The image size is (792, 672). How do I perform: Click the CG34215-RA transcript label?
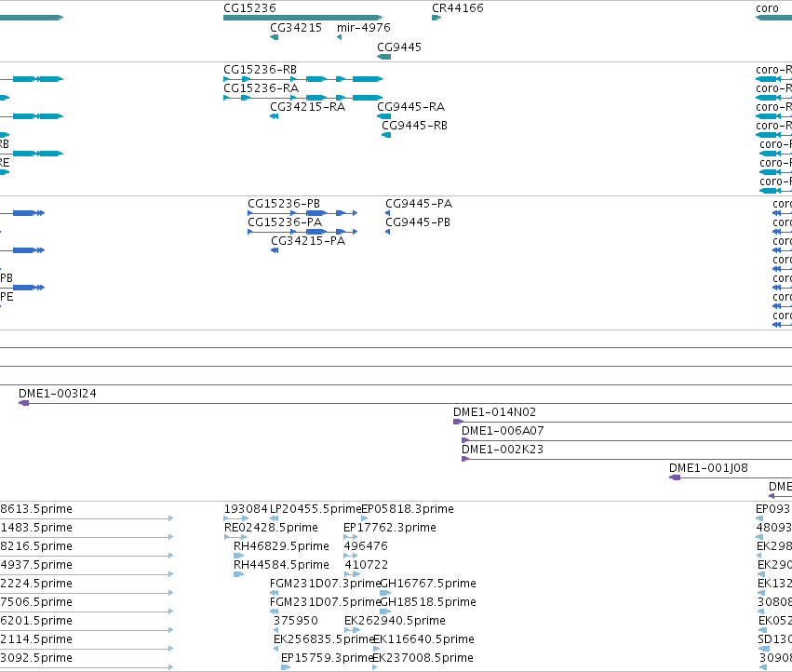coord(308,107)
